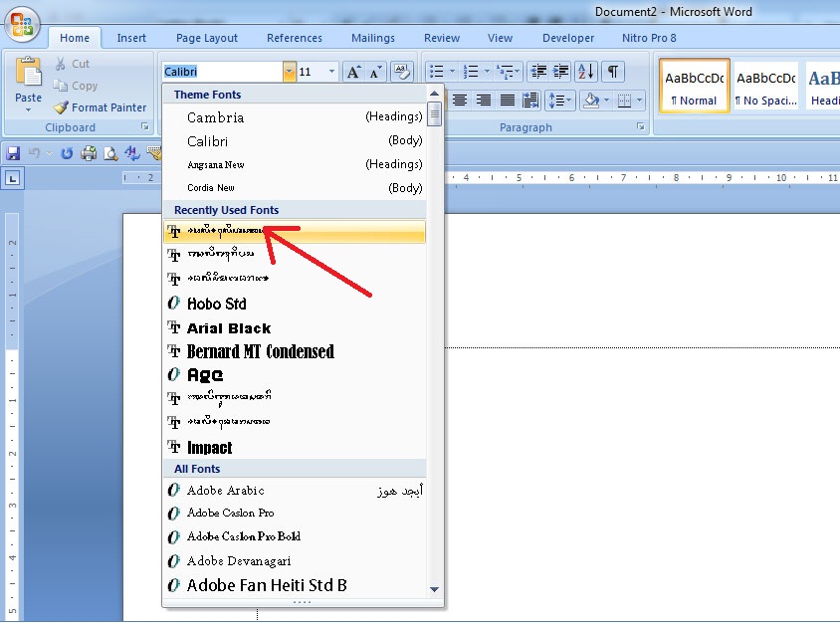Viewport: 840px width, 623px height.
Task: Select Adobe Fan Heiti Std B
Action: click(x=295, y=585)
